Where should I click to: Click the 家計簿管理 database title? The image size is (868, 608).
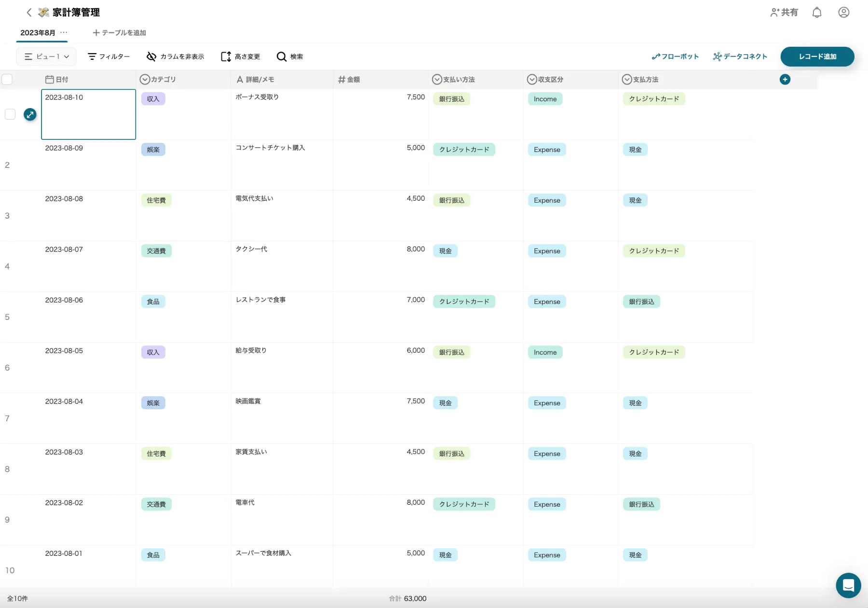(76, 13)
